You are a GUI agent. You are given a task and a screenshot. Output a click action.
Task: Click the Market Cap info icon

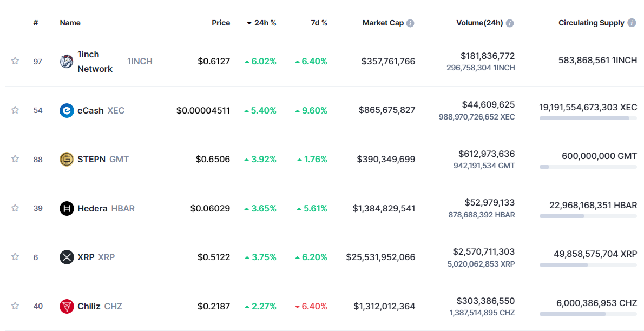pos(410,23)
